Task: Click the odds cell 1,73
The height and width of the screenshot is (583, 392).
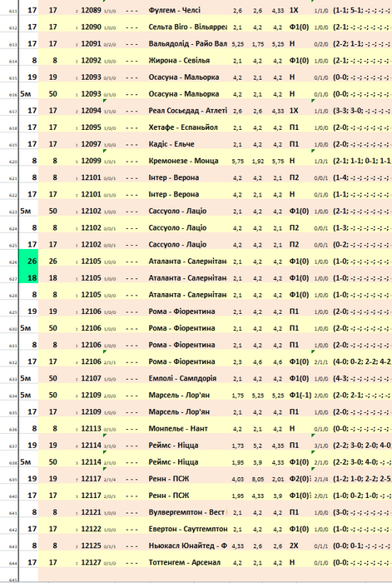Action: point(238,446)
